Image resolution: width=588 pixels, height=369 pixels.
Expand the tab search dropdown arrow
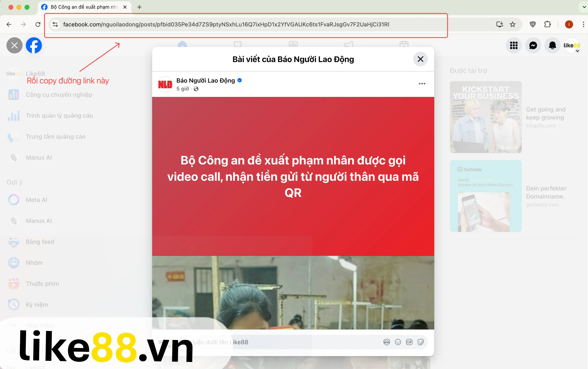[584, 7]
